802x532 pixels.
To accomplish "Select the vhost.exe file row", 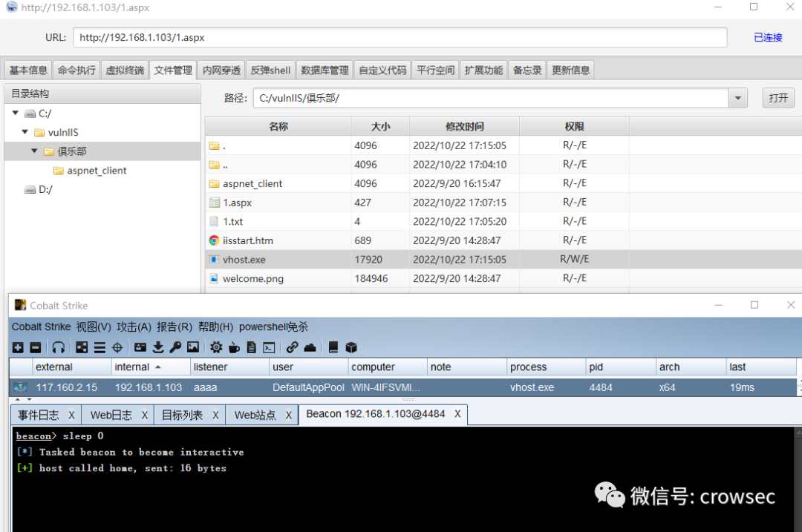I will click(503, 259).
